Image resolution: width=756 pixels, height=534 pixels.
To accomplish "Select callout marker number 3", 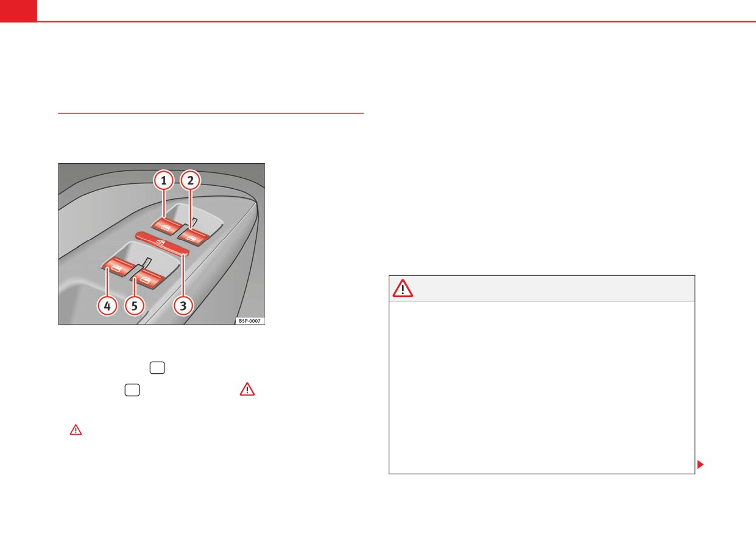I will (x=183, y=306).
